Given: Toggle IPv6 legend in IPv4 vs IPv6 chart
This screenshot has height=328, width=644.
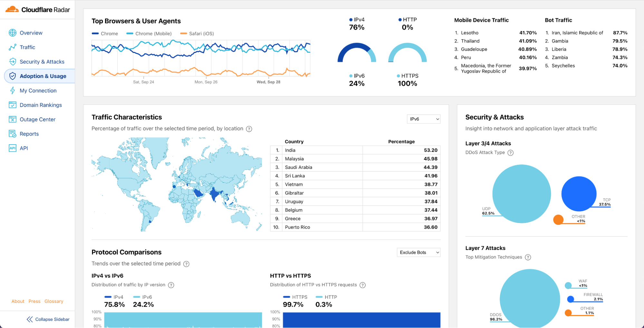Looking at the screenshot, I should pos(143,297).
